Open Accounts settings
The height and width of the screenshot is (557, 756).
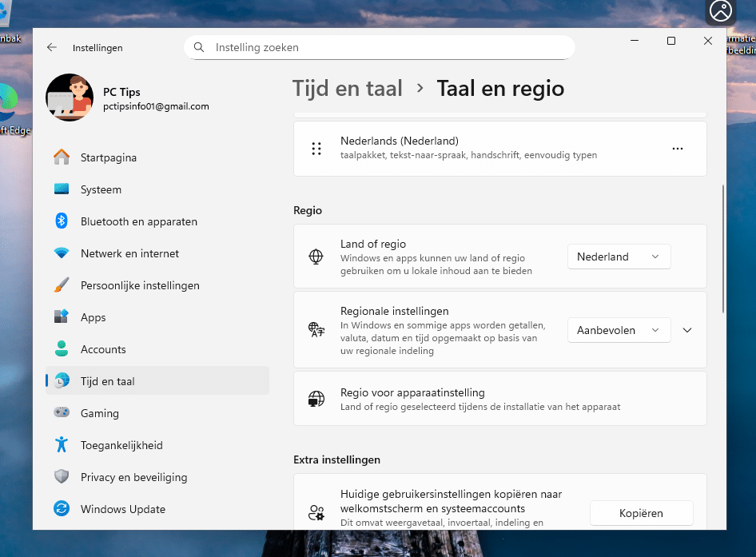[x=102, y=349]
